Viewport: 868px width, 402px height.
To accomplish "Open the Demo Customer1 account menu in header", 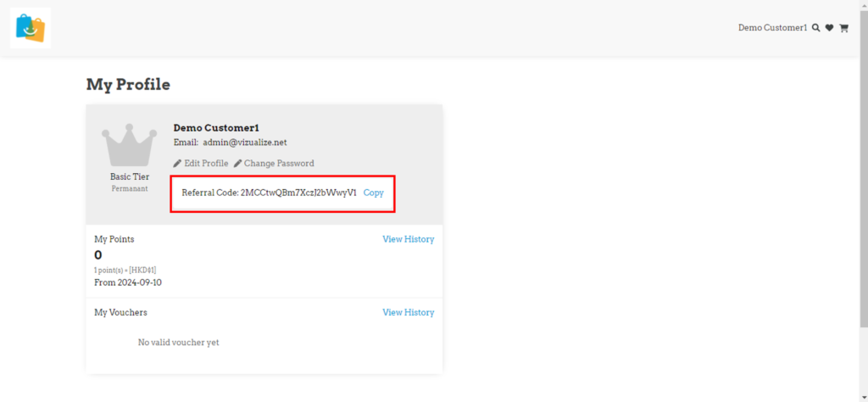I will (772, 28).
